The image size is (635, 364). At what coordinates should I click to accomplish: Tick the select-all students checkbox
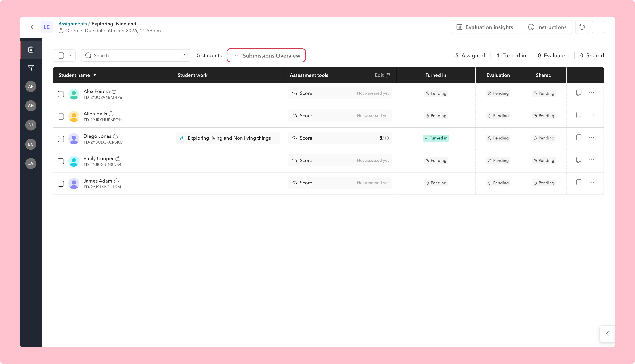point(61,55)
